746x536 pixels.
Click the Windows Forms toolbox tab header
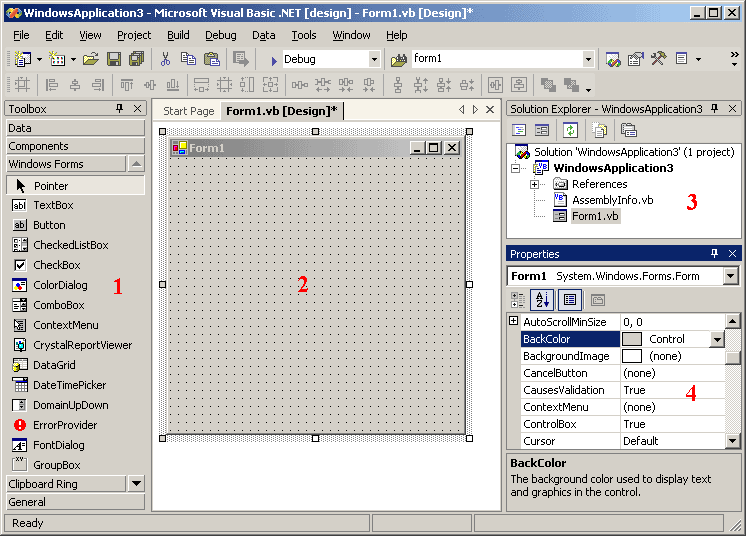[x=66, y=164]
